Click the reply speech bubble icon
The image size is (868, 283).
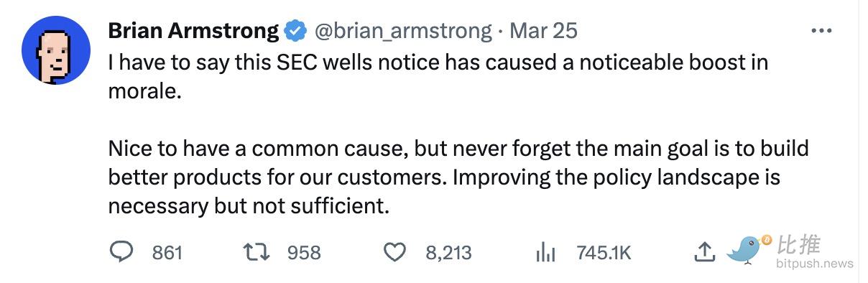pos(123,251)
